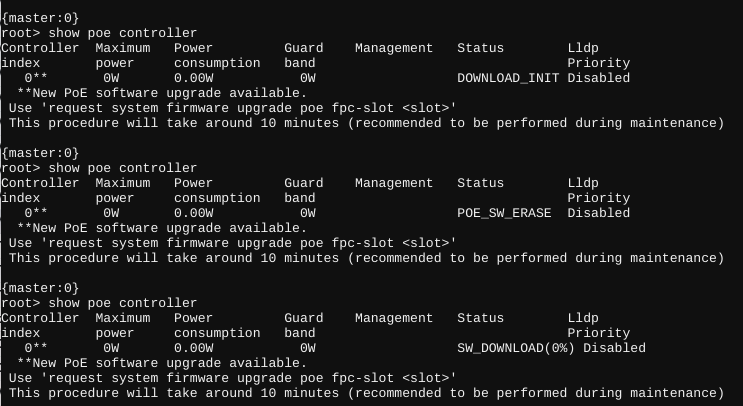743x406 pixels.
Task: Click the last {master:0} prompt line
Action: pyautogui.click(x=40, y=288)
